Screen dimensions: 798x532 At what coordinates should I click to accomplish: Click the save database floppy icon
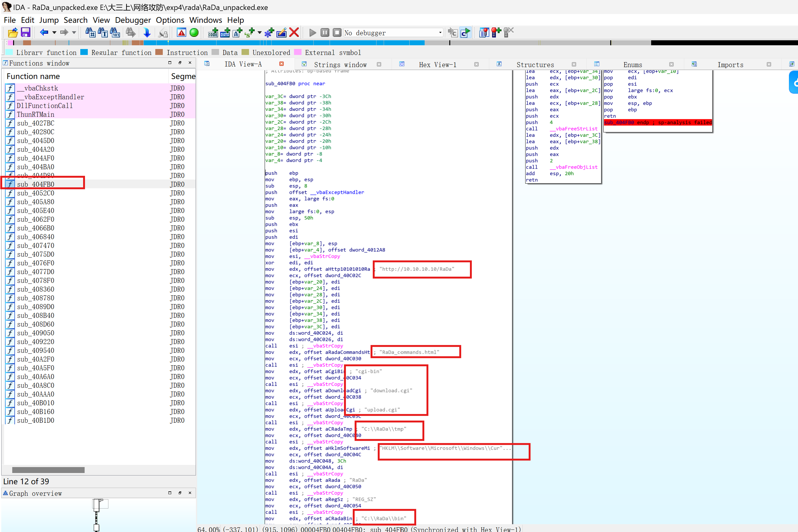point(26,32)
